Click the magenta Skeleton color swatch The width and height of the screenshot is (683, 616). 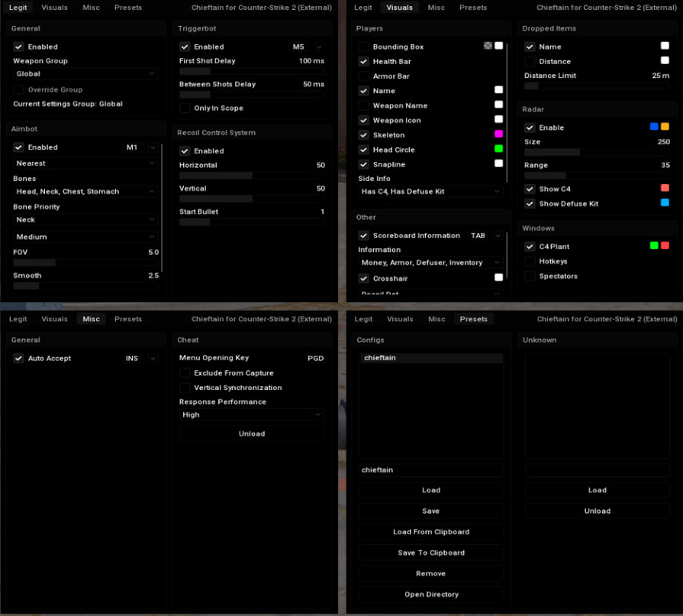(x=498, y=134)
